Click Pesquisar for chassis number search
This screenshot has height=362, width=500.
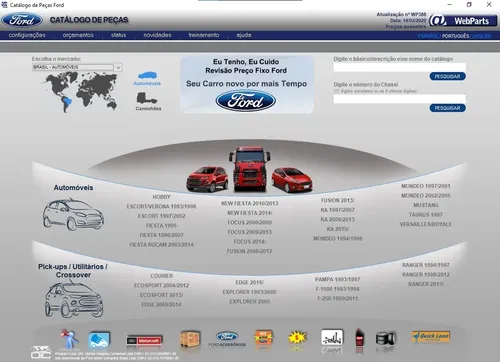click(x=447, y=108)
